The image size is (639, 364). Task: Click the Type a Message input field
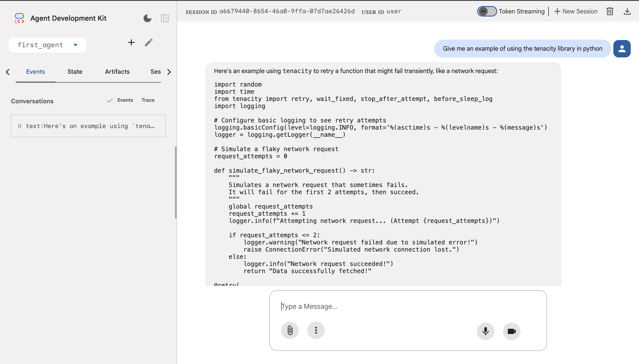pyautogui.click(x=408, y=306)
